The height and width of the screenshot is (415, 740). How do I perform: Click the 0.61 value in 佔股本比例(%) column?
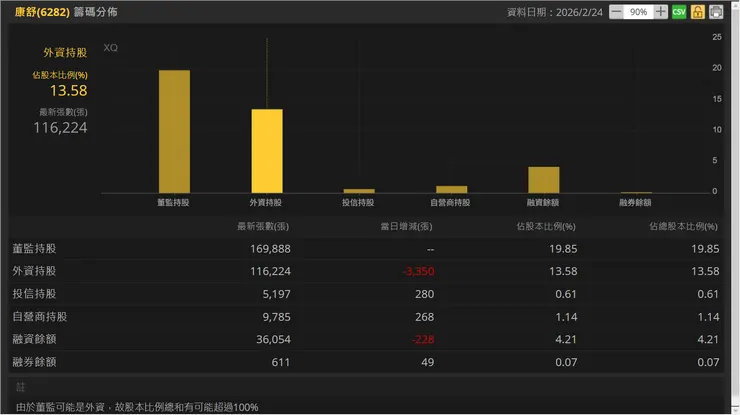(566, 294)
